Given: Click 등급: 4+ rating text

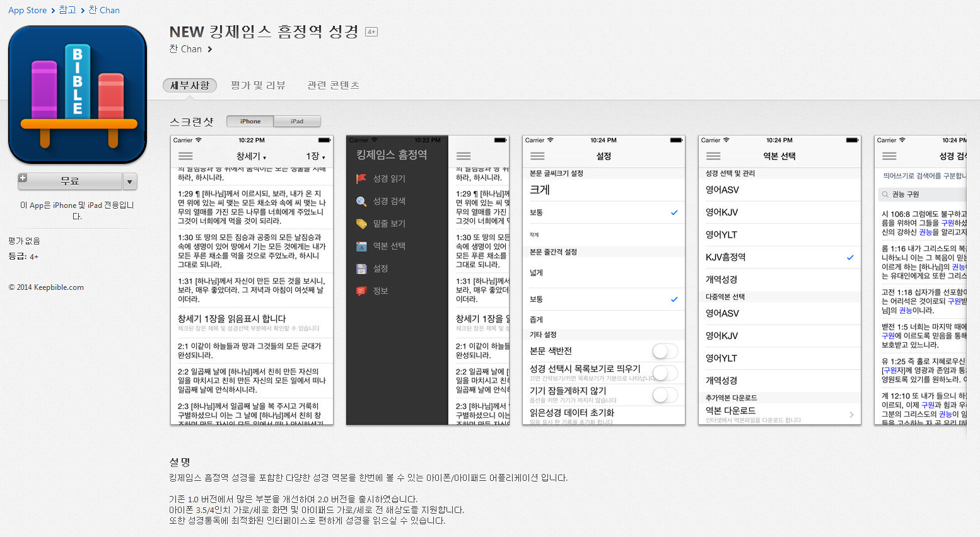Looking at the screenshot, I should pos(23,257).
